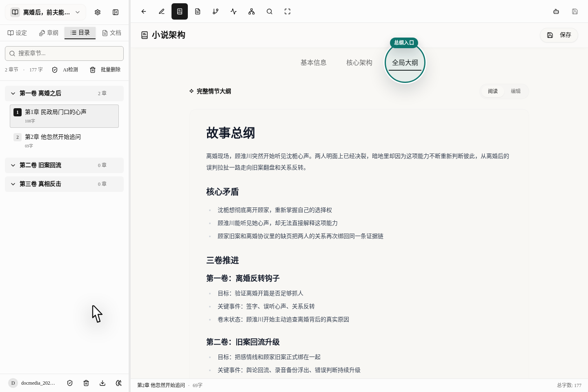This screenshot has height=392, width=588.
Task: Switch to 编辑 editing mode
Action: (516, 91)
